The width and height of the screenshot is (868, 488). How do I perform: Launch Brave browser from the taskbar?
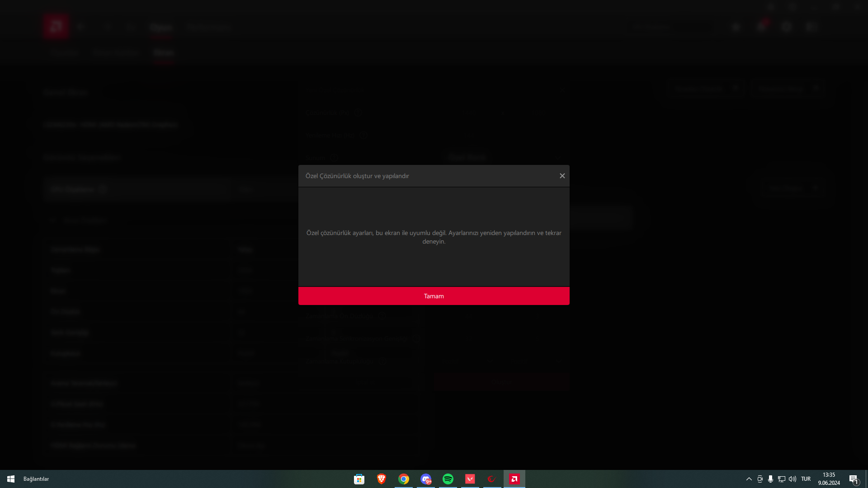coord(382,479)
